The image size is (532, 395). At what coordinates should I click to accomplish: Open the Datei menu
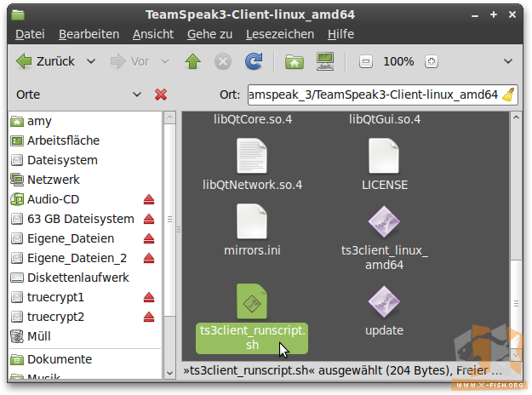30,34
